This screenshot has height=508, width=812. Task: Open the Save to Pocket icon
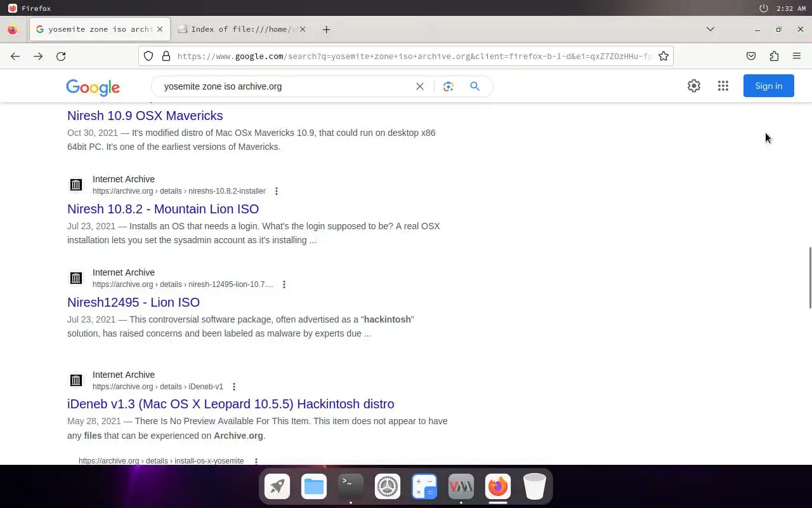tap(751, 56)
